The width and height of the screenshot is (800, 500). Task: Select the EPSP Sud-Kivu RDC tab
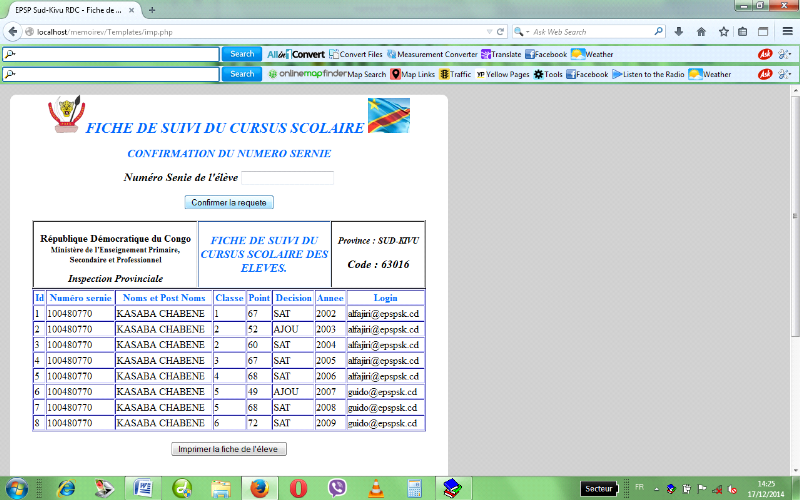pyautogui.click(x=70, y=9)
